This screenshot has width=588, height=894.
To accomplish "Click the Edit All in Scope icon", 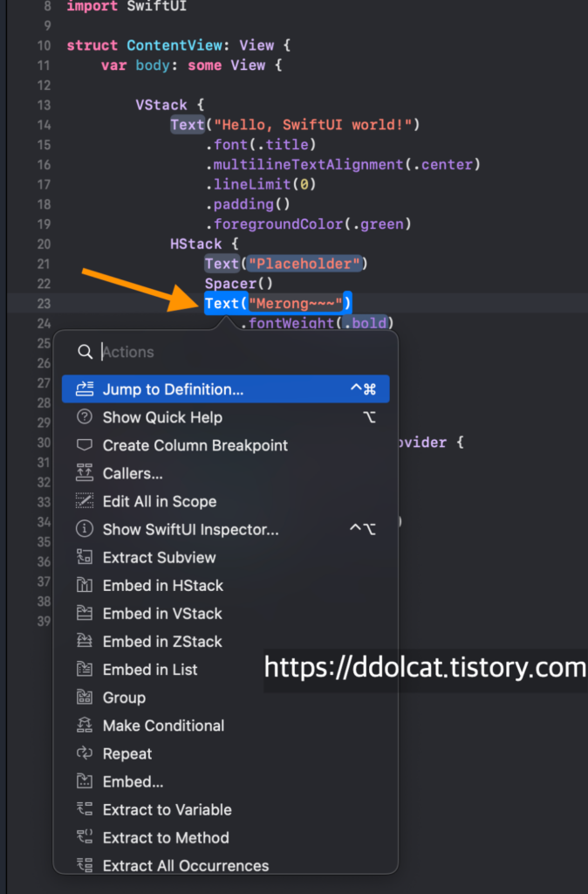I will point(85,501).
